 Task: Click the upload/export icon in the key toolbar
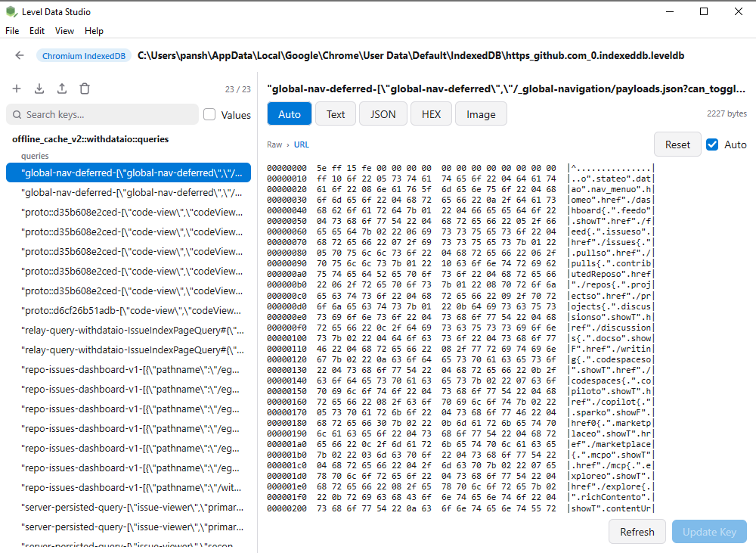click(x=62, y=89)
